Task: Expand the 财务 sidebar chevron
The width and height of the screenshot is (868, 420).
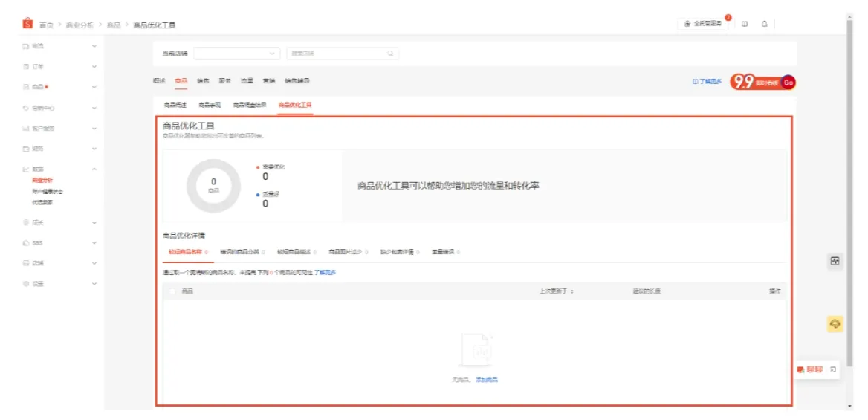Action: 94,149
